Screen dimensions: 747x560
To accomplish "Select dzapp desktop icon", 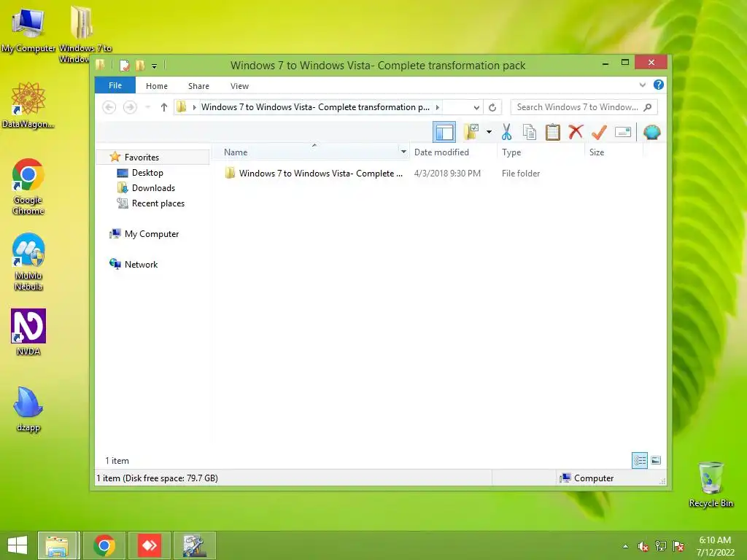I will (28, 410).
